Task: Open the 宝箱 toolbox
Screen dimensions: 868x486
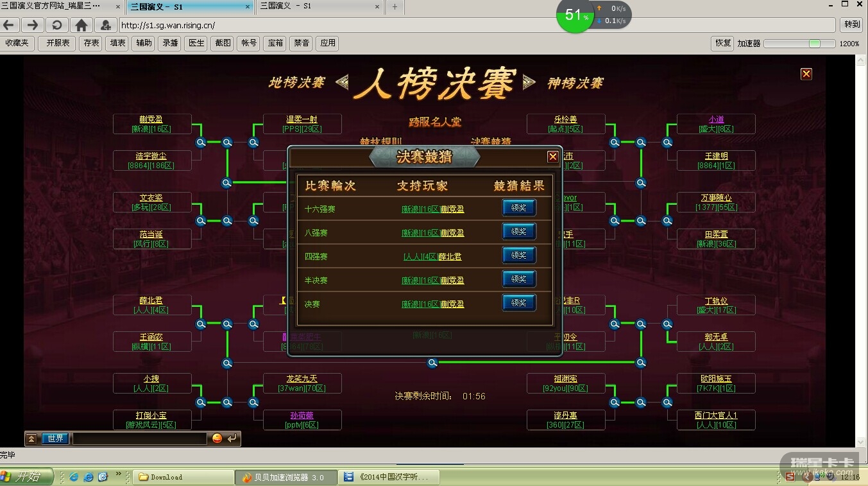Action: point(275,43)
